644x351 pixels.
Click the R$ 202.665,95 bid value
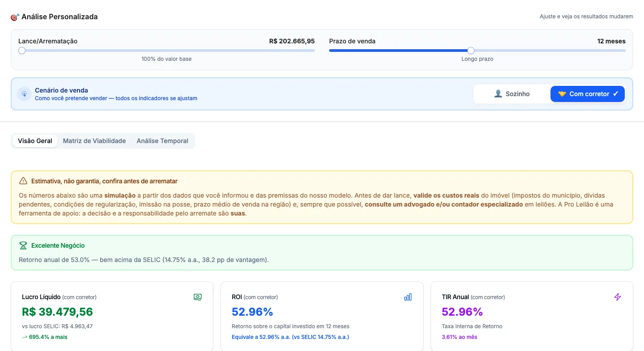click(x=292, y=41)
